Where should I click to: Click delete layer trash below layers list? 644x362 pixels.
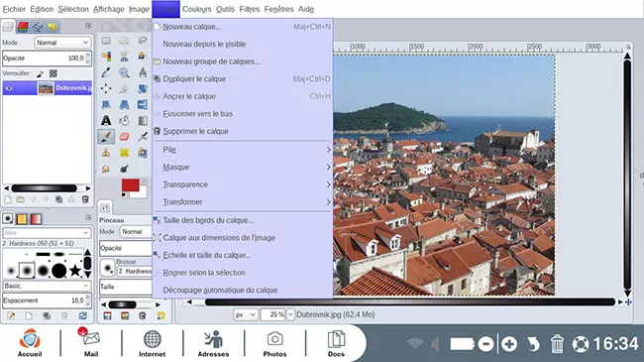pyautogui.click(x=85, y=199)
